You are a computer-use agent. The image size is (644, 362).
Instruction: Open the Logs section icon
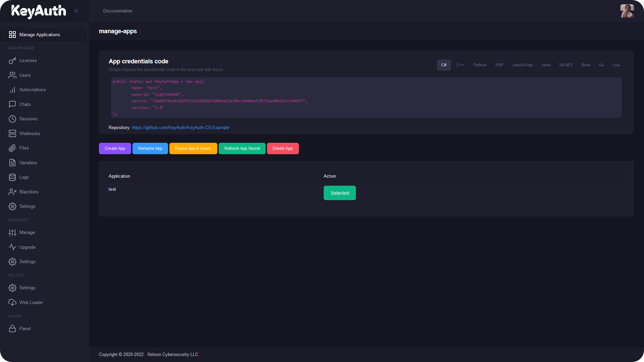click(x=12, y=177)
